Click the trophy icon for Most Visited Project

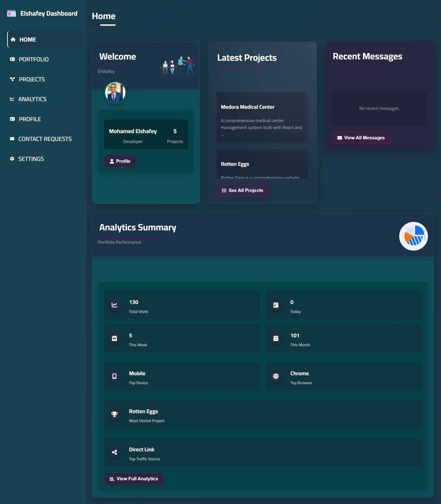click(114, 414)
